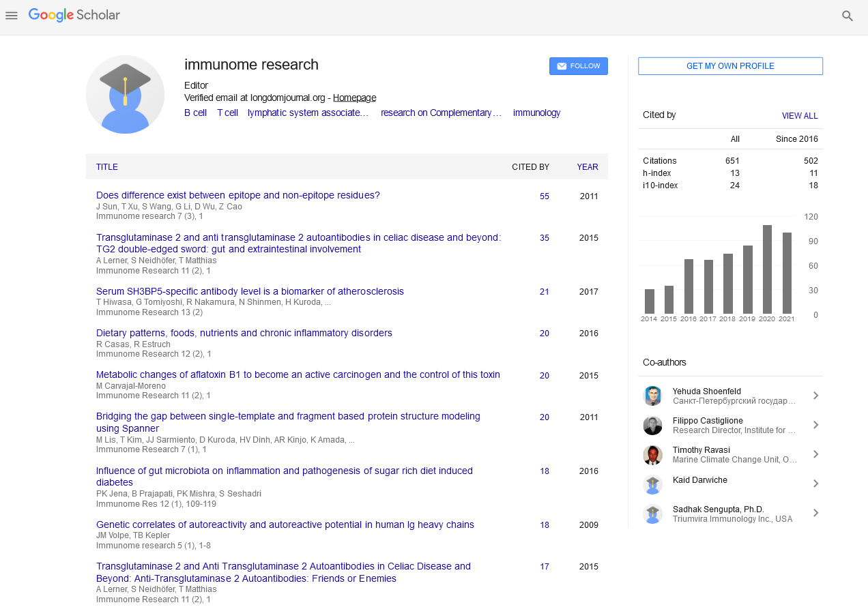Image resolution: width=868 pixels, height=607 pixels.
Task: Click Sadhak Sengupta's placeholder avatar
Action: (x=652, y=514)
